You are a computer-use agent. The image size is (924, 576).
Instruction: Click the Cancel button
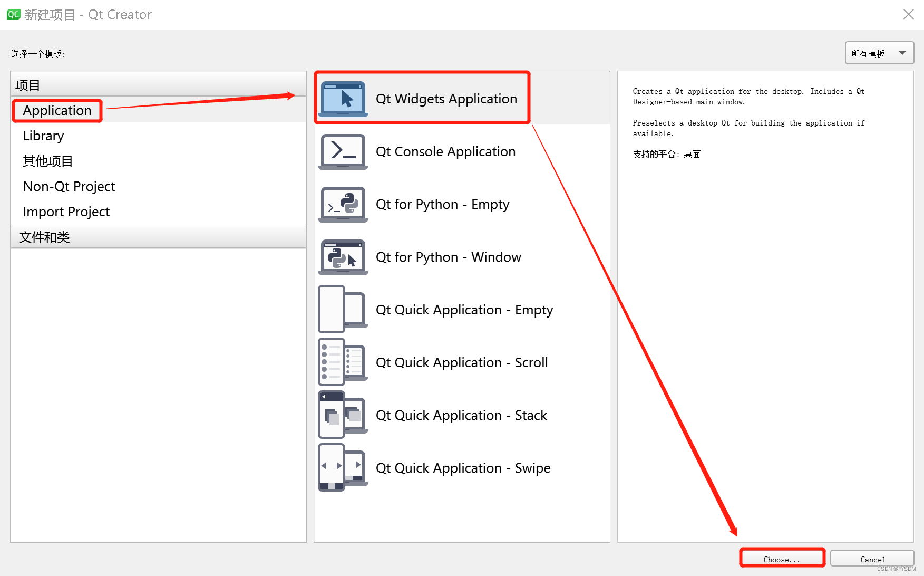tap(872, 559)
